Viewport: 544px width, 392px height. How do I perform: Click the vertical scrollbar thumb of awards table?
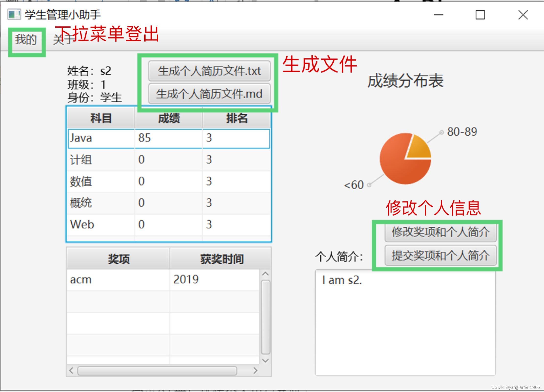click(265, 317)
